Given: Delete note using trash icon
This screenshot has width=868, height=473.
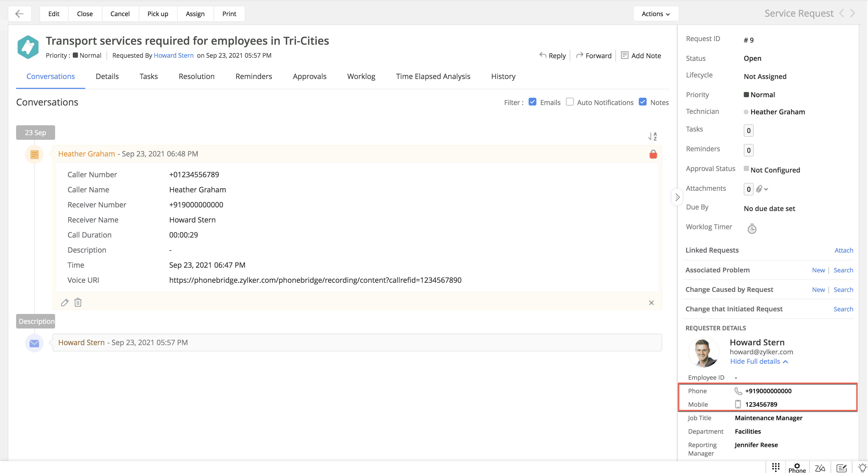Looking at the screenshot, I should coord(78,303).
